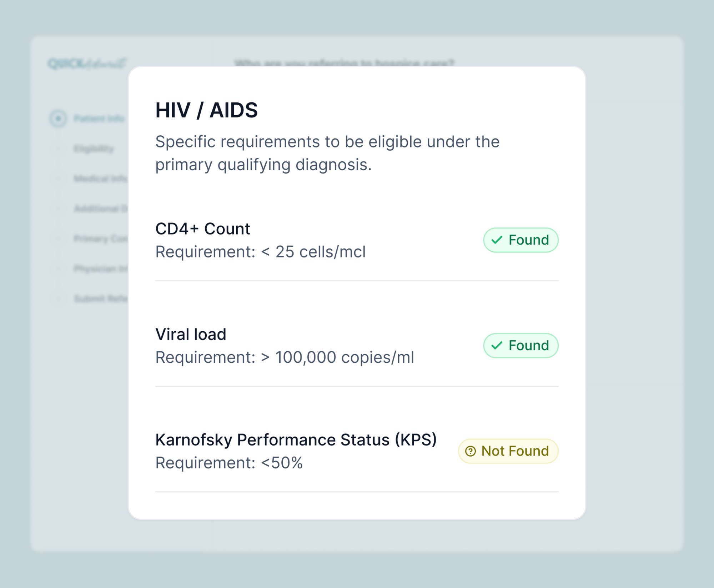Select the Eligibility step radio button

58,149
